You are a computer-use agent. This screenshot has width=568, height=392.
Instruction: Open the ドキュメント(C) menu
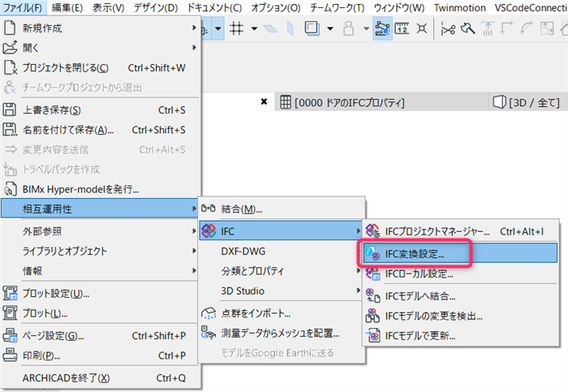pos(214,7)
